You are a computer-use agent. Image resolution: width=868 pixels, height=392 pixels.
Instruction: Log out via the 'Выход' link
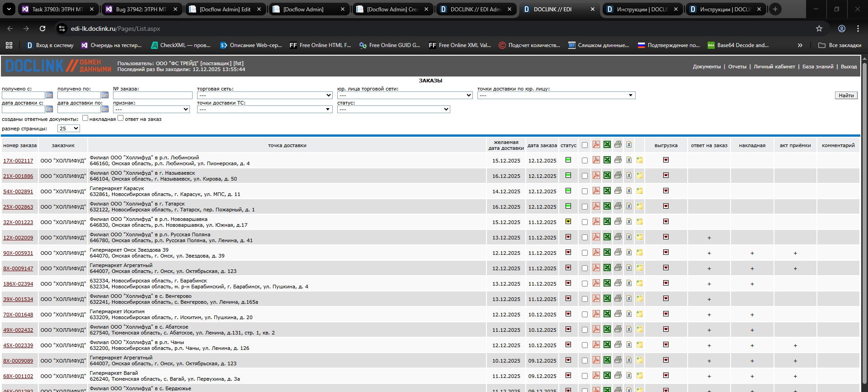(x=849, y=67)
